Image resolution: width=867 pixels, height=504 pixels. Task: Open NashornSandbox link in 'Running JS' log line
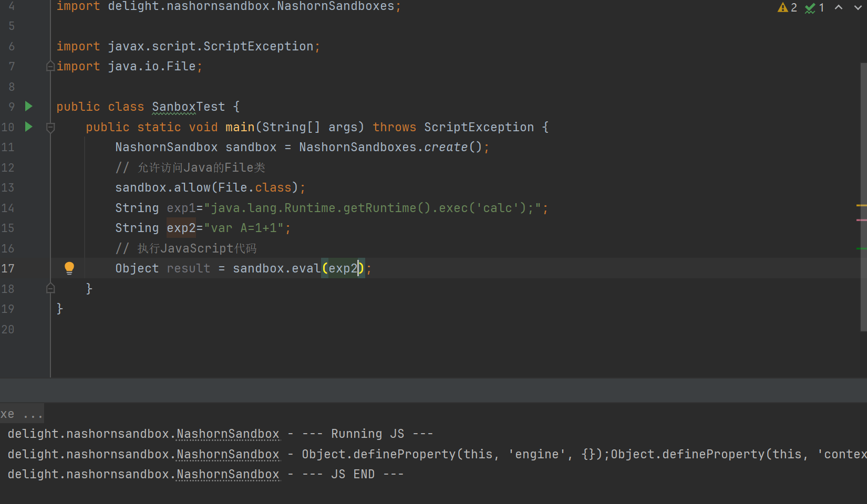pos(228,434)
